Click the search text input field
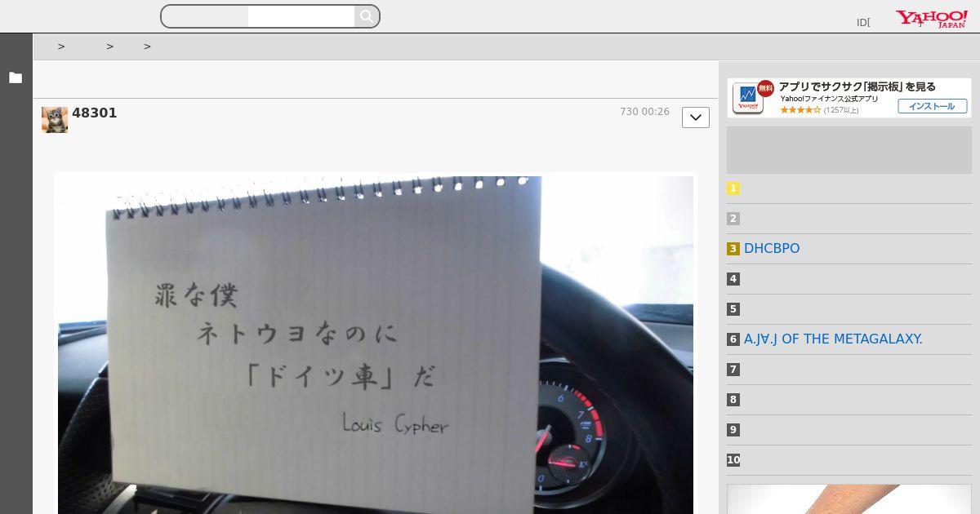The image size is (980, 514). 301,16
